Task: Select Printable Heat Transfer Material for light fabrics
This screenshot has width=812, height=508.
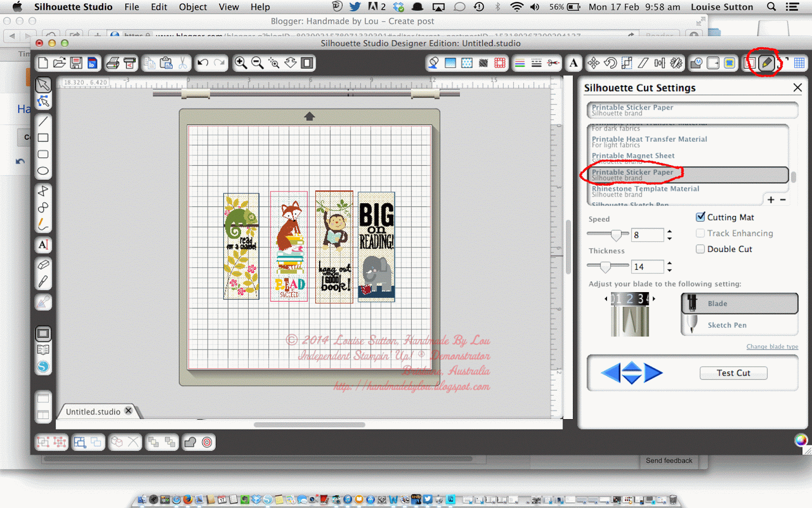Action: pos(688,142)
